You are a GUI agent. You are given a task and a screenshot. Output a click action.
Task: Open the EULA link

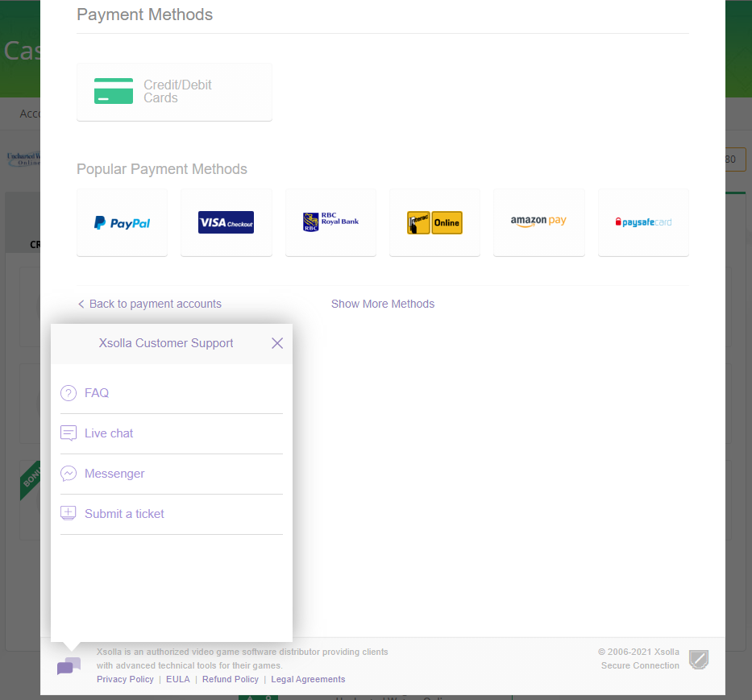click(178, 679)
